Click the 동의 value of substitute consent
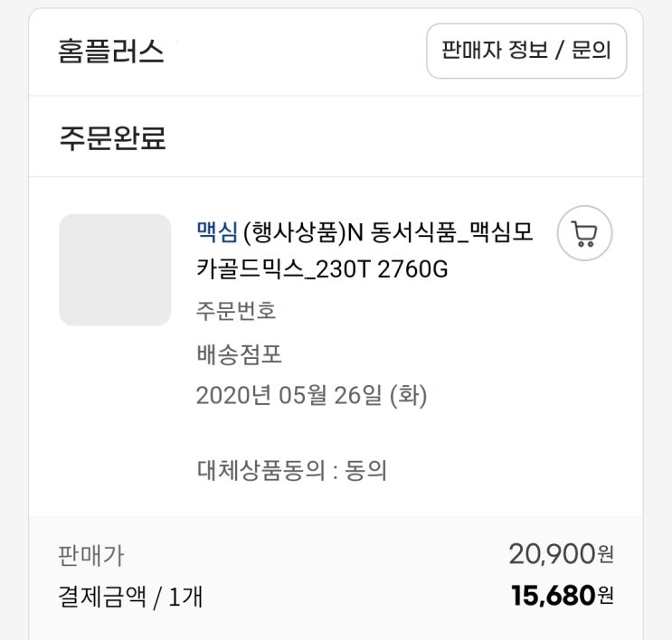The height and width of the screenshot is (640, 672). click(366, 470)
